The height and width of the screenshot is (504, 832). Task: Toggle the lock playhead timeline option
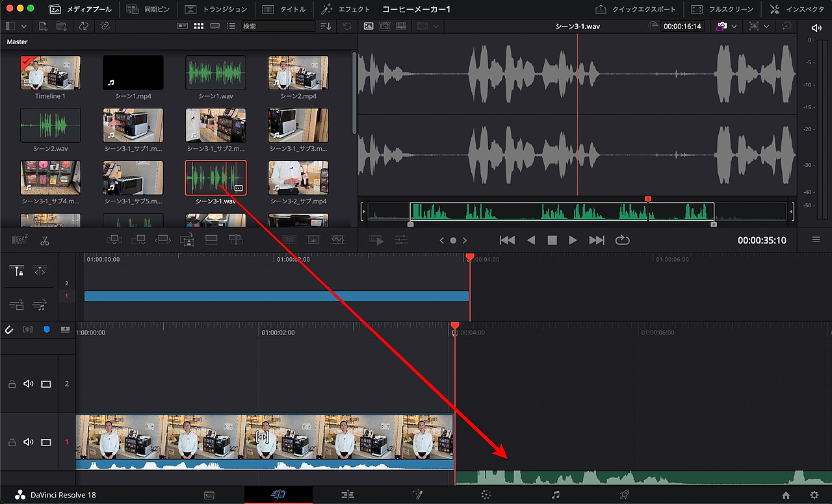(18, 271)
